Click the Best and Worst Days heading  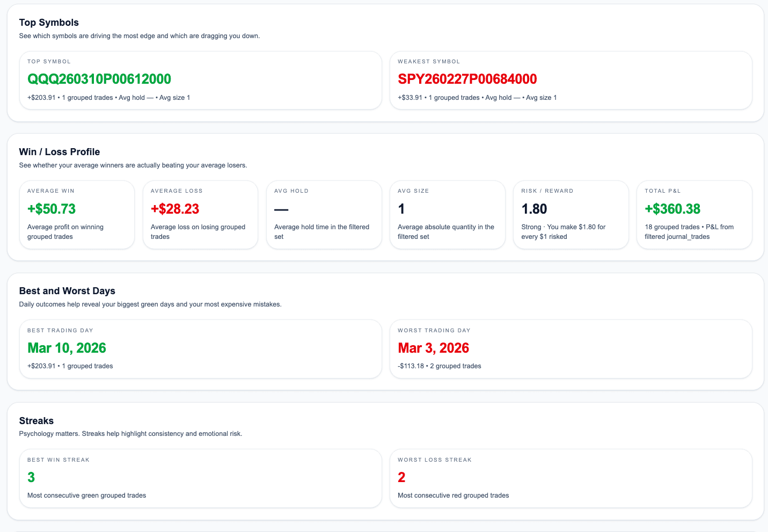[67, 291]
